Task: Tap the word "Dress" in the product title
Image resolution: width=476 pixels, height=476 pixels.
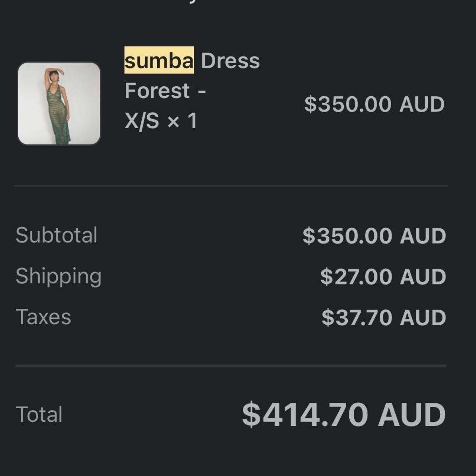Action: pyautogui.click(x=230, y=61)
